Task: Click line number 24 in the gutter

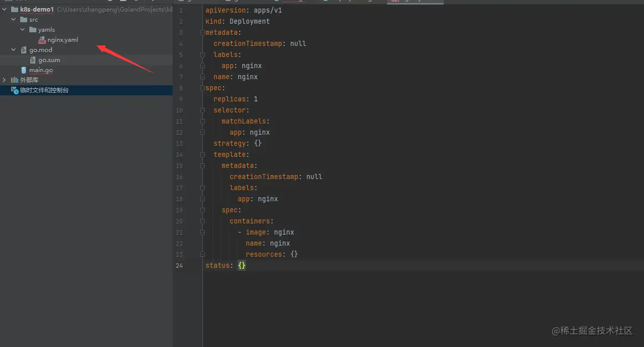Action: click(179, 266)
